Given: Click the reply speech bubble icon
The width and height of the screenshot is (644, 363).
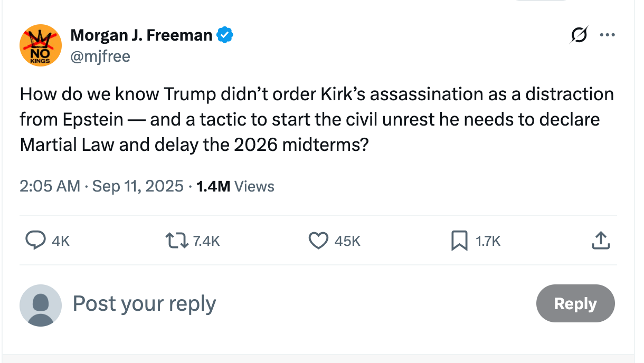Looking at the screenshot, I should (35, 241).
